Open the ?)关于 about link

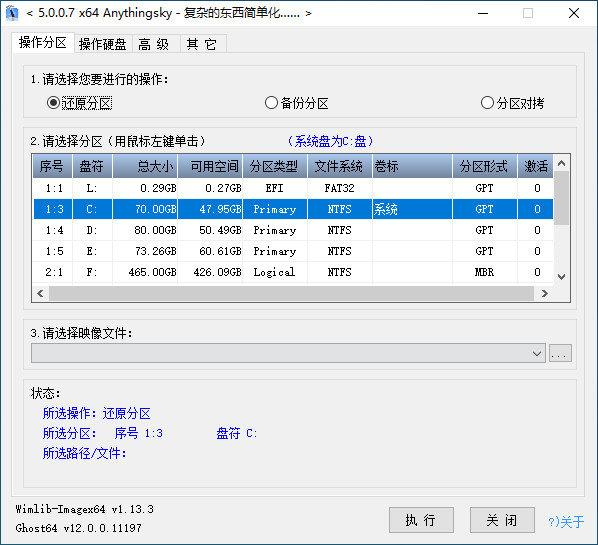[x=566, y=521]
